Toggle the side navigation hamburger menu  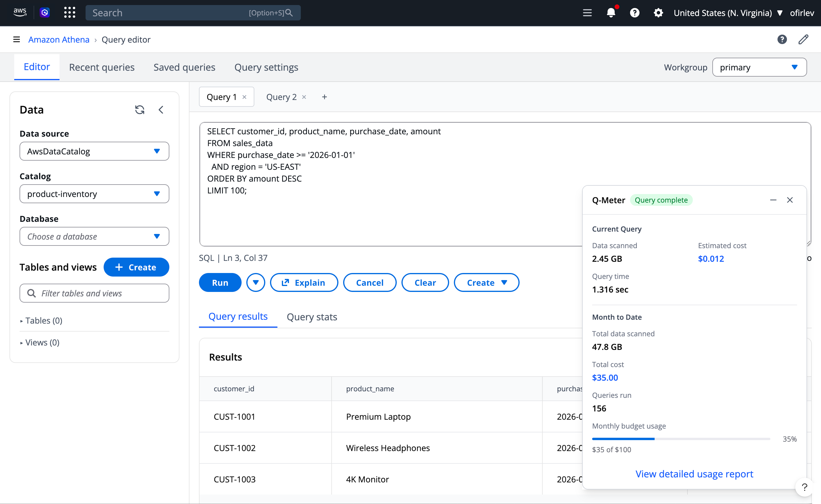click(16, 39)
